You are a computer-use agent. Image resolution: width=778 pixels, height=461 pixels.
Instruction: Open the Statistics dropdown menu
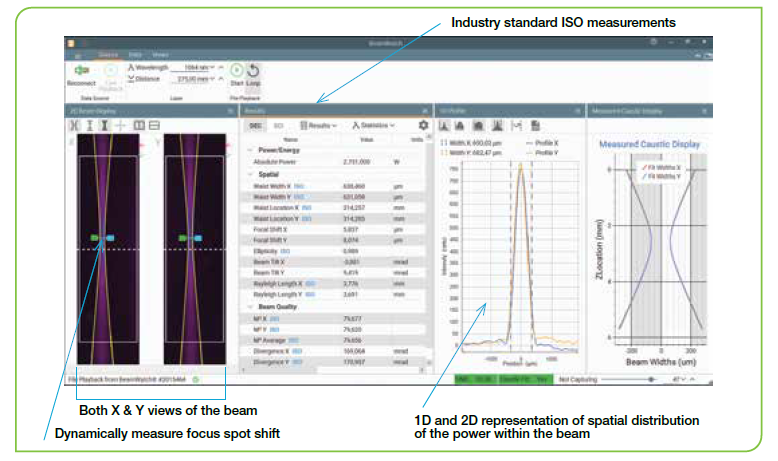[372, 126]
